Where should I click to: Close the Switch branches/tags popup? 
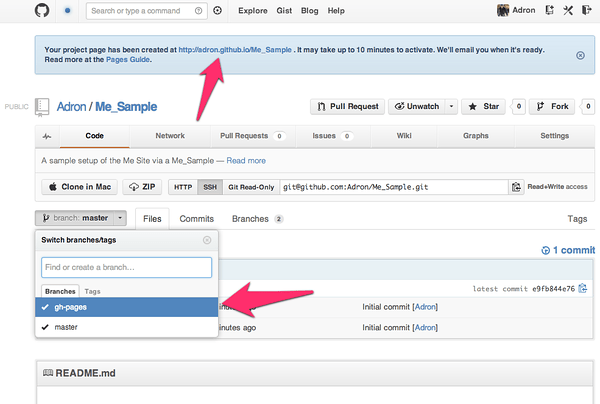[207, 240]
